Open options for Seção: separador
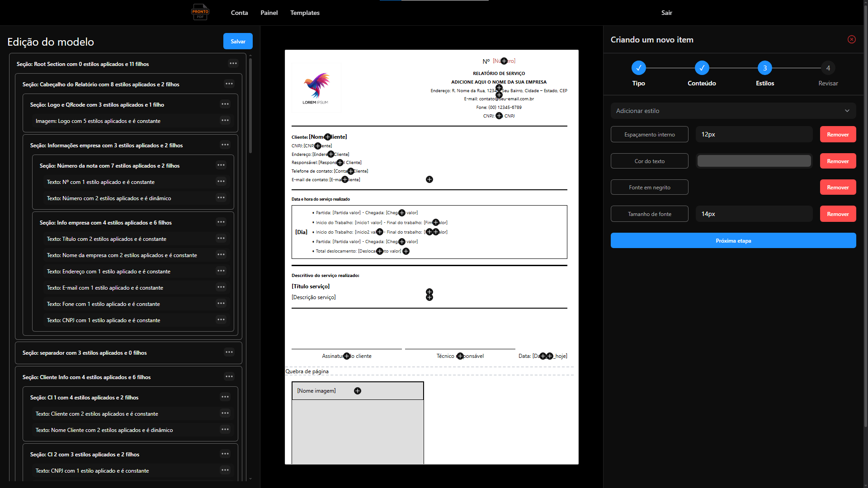The width and height of the screenshot is (868, 488). tap(229, 352)
